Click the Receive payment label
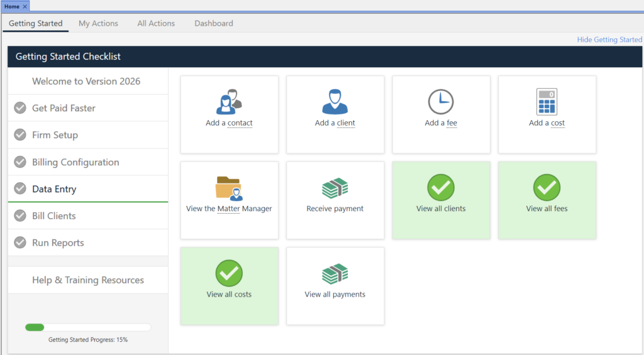The width and height of the screenshot is (644, 355). [x=335, y=209]
